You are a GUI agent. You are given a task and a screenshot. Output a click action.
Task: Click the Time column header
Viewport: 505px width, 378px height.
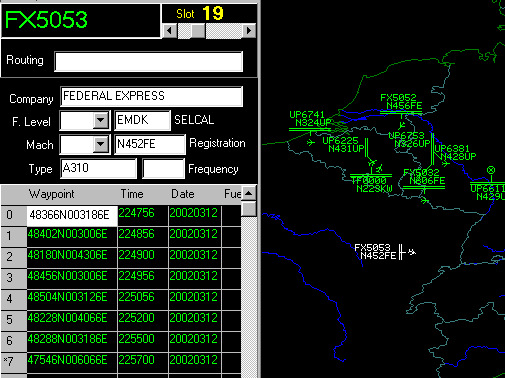coord(132,194)
